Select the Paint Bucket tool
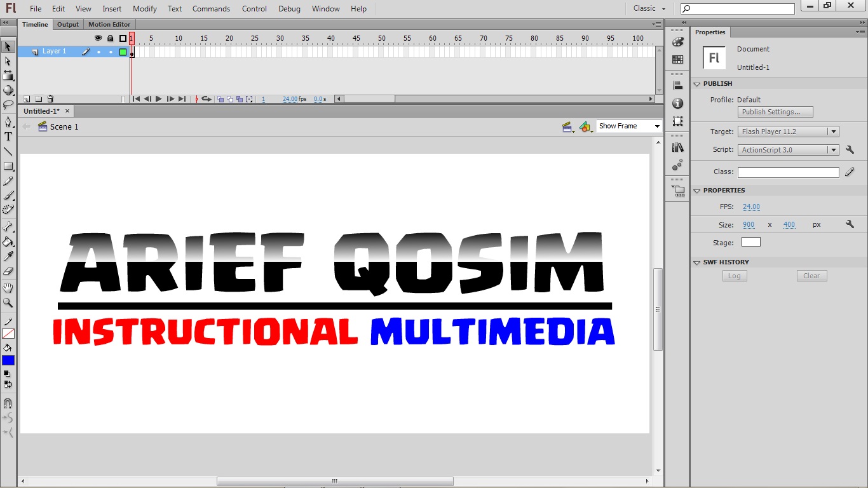 [x=8, y=241]
